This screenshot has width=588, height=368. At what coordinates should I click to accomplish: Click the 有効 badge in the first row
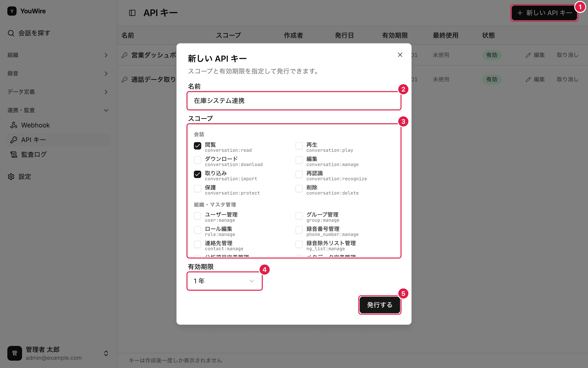point(492,55)
